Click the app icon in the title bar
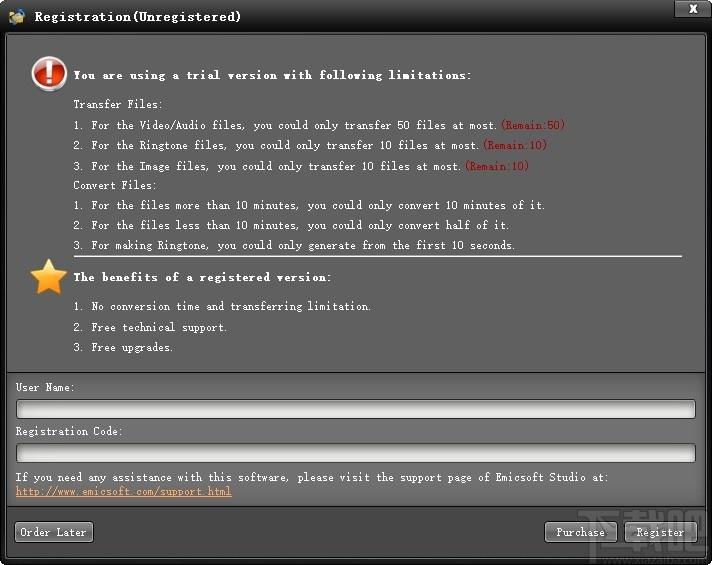This screenshot has width=712, height=565. (x=16, y=17)
